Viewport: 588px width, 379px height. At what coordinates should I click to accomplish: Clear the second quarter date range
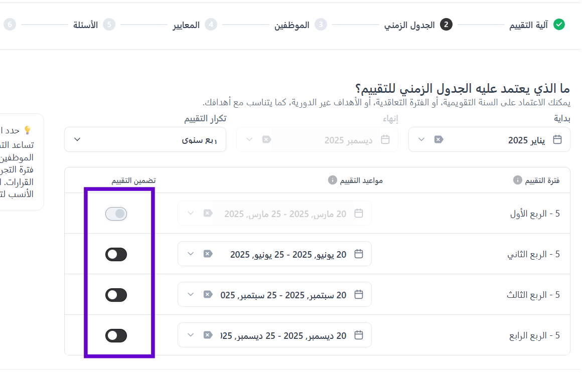click(x=207, y=254)
